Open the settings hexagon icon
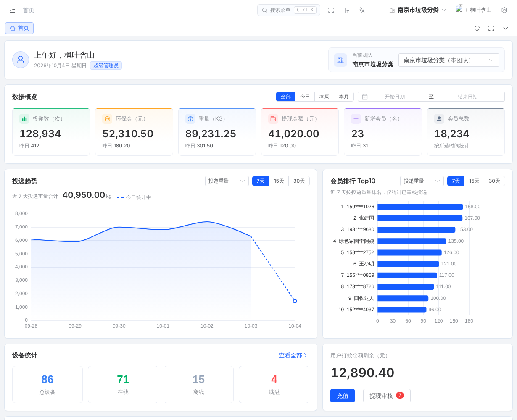Screen dimensions: 517x420 (x=504, y=10)
